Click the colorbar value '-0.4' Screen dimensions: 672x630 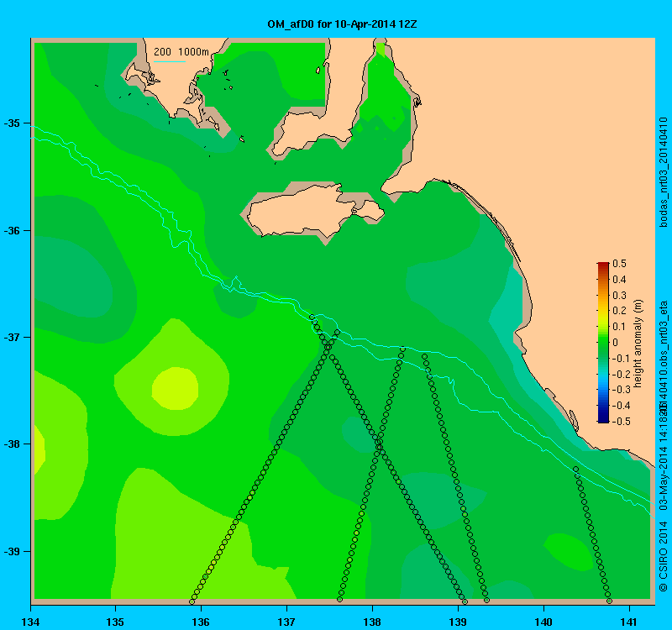[x=620, y=406]
